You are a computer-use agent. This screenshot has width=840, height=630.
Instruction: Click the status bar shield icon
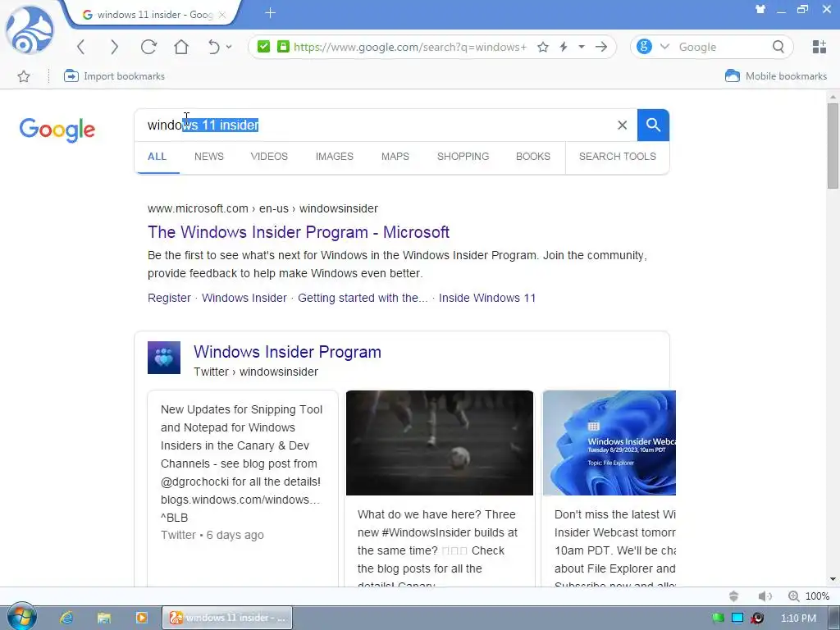(x=734, y=596)
